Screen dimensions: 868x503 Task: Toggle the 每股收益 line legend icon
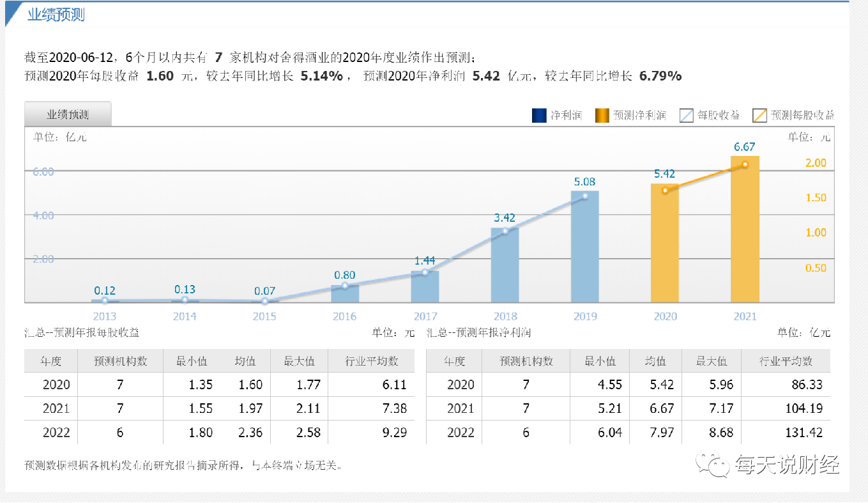(687, 115)
